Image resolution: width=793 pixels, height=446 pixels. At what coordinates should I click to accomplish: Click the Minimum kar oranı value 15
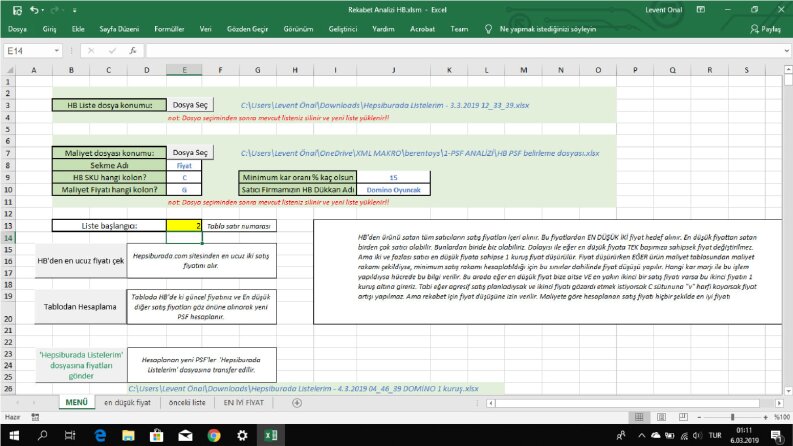pyautogui.click(x=393, y=177)
